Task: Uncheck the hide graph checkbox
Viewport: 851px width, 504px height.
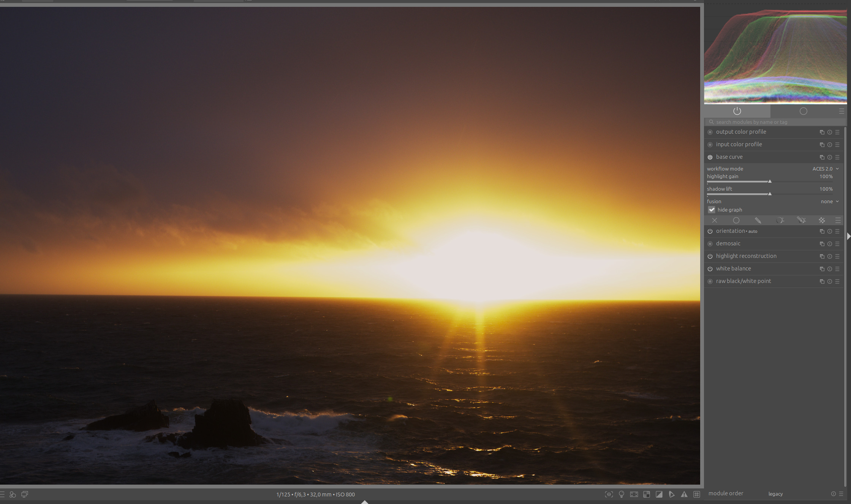Action: (x=712, y=210)
